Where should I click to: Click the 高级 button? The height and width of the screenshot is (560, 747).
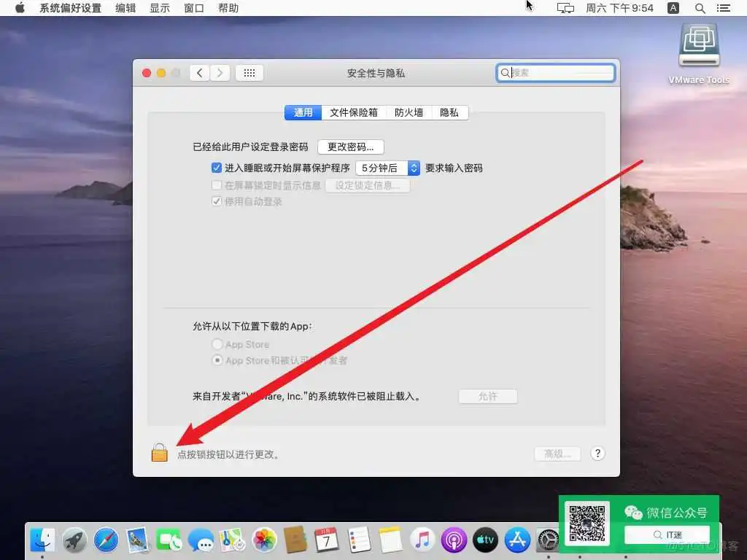557,453
